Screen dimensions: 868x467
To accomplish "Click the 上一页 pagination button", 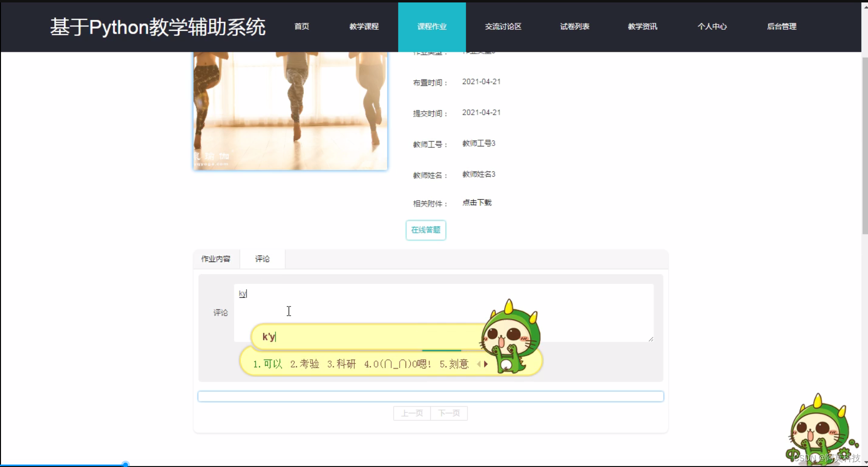I will (x=411, y=413).
